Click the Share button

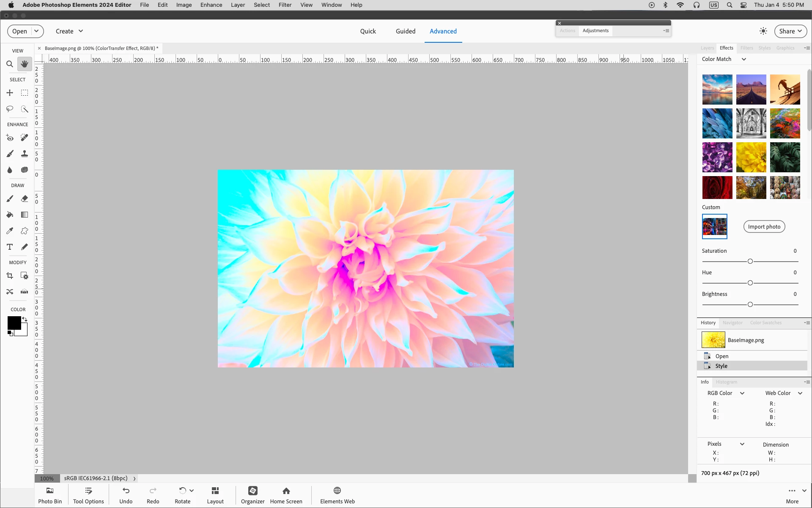tap(790, 31)
